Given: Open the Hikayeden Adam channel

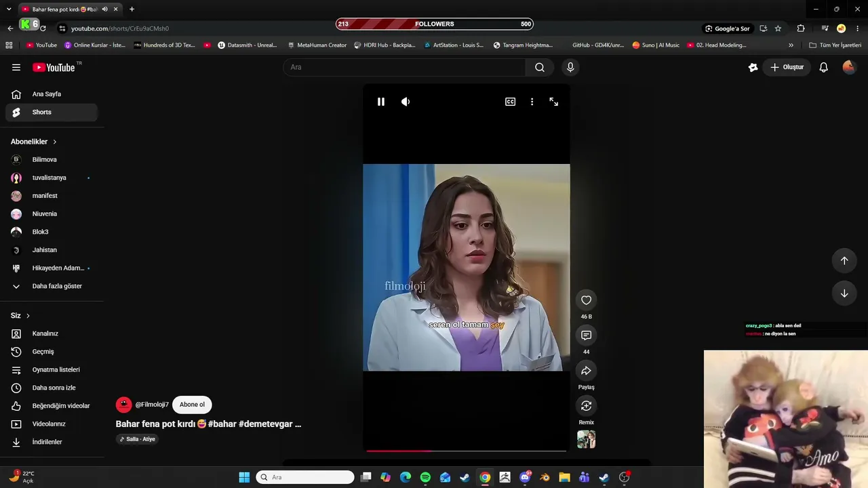Looking at the screenshot, I should tap(52, 268).
